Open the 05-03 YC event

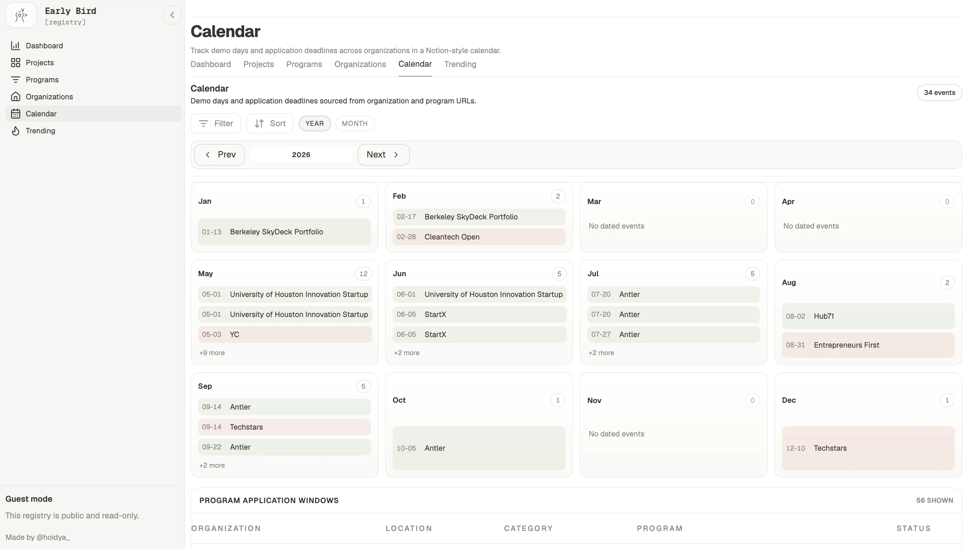click(285, 335)
